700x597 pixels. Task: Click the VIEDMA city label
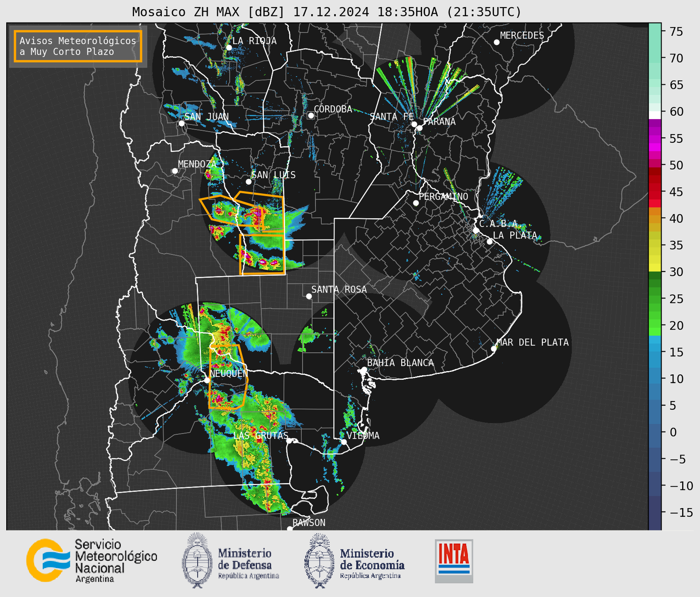[x=363, y=436]
